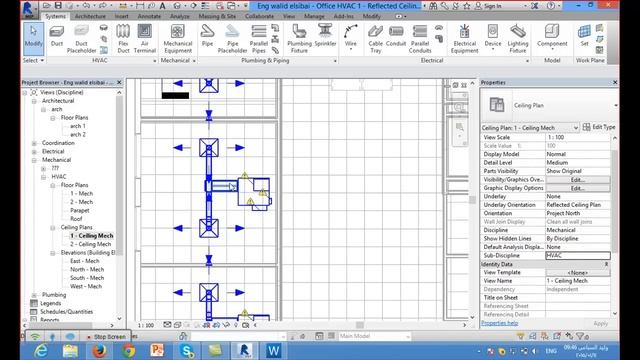Open the East - Mech elevation
The image size is (640, 360).
pos(84,261)
